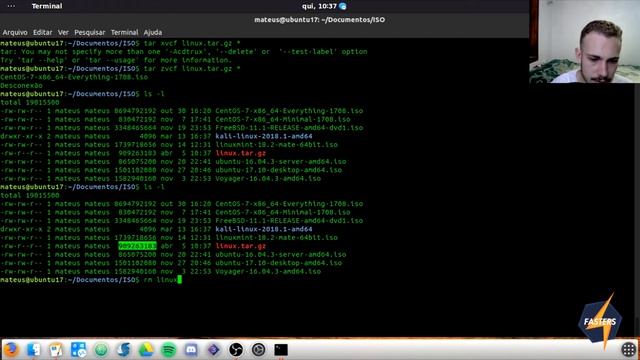Screen dimensions: 640x360
Task: Click the 'Desconexão' output line
Action: click(x=21, y=86)
